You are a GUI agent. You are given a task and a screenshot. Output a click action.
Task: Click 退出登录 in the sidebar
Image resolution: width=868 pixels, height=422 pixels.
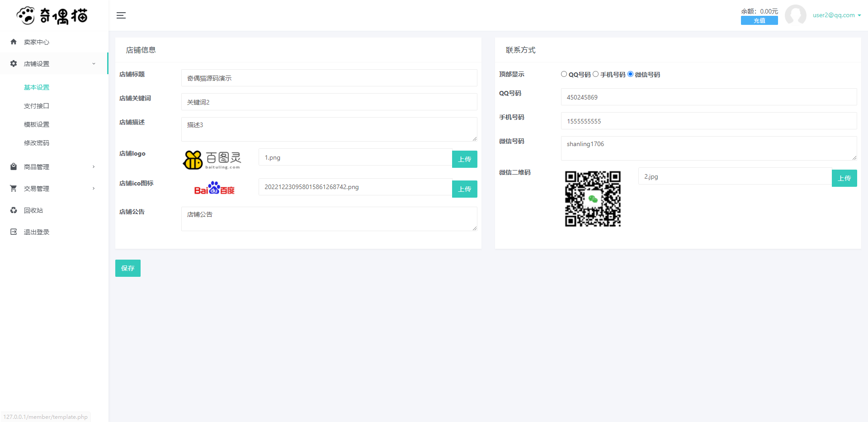[x=37, y=232]
